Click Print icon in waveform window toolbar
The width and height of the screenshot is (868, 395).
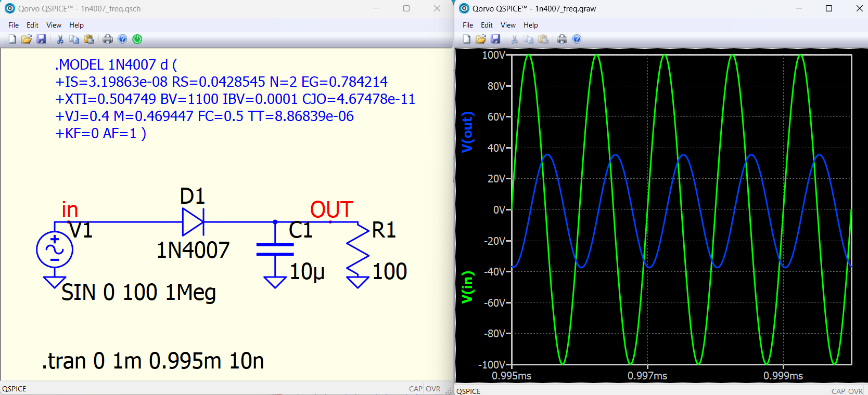tap(562, 39)
